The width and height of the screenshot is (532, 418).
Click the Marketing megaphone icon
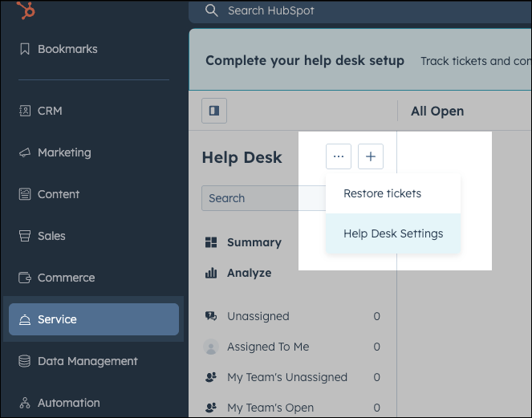(25, 152)
